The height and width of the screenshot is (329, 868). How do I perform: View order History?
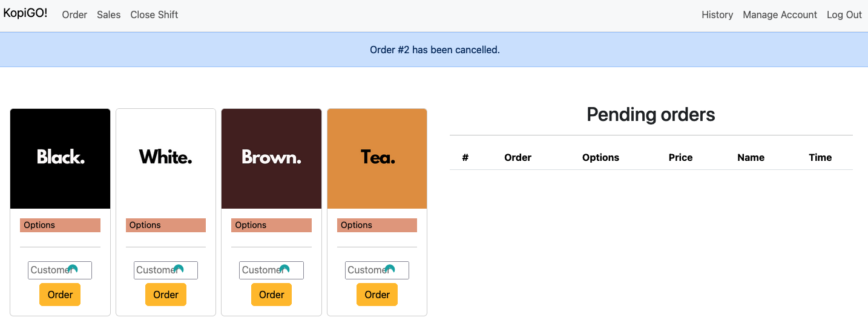[x=717, y=15]
